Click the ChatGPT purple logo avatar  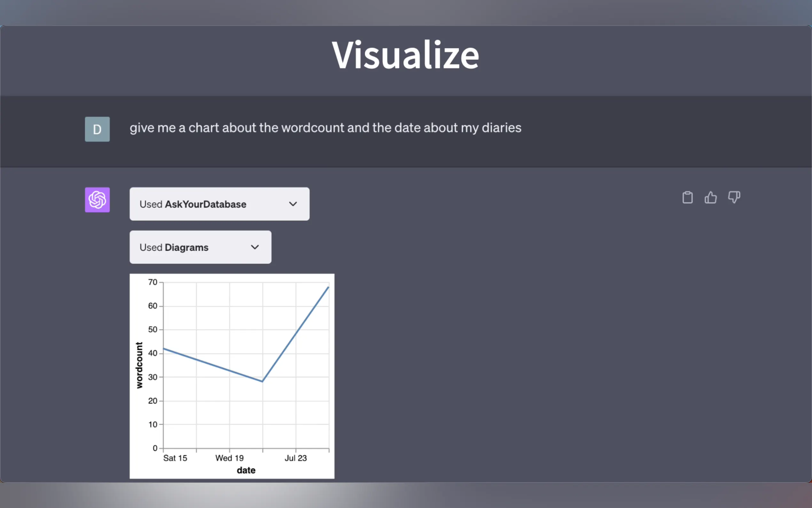click(x=97, y=200)
